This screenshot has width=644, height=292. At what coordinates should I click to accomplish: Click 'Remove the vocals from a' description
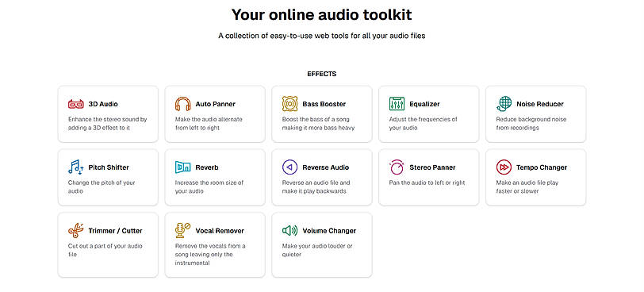tap(210, 246)
